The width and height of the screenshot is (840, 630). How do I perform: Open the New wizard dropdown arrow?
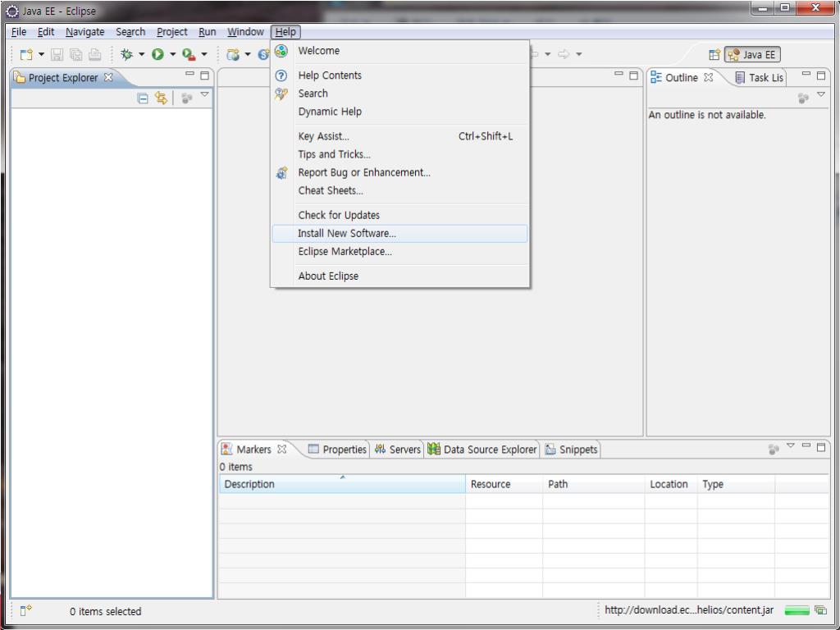pos(41,54)
